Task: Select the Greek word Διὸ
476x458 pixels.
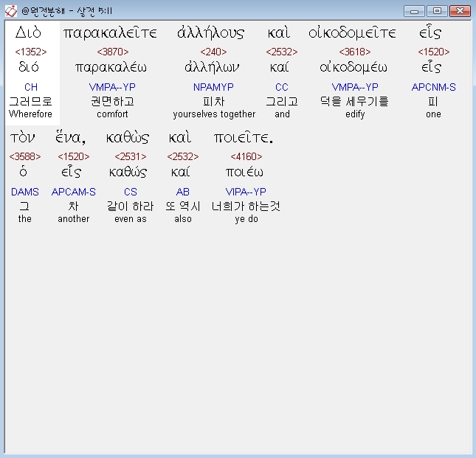Action: point(28,32)
